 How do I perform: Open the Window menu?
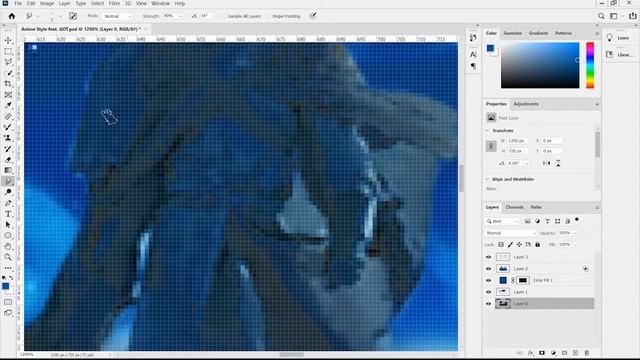[160, 3]
